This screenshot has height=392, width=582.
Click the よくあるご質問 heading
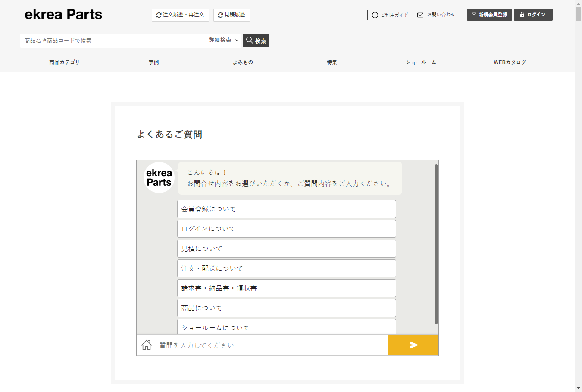tap(169, 134)
